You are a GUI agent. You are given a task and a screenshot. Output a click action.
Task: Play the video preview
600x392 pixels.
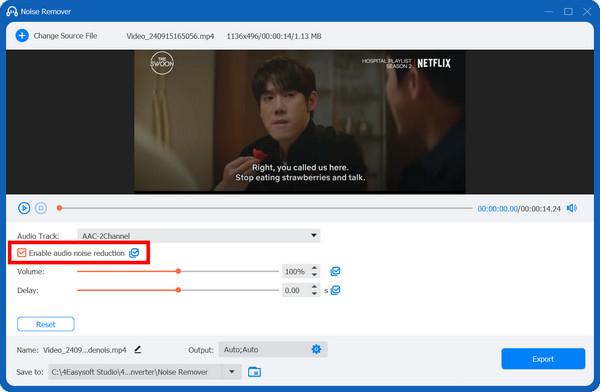coord(24,208)
